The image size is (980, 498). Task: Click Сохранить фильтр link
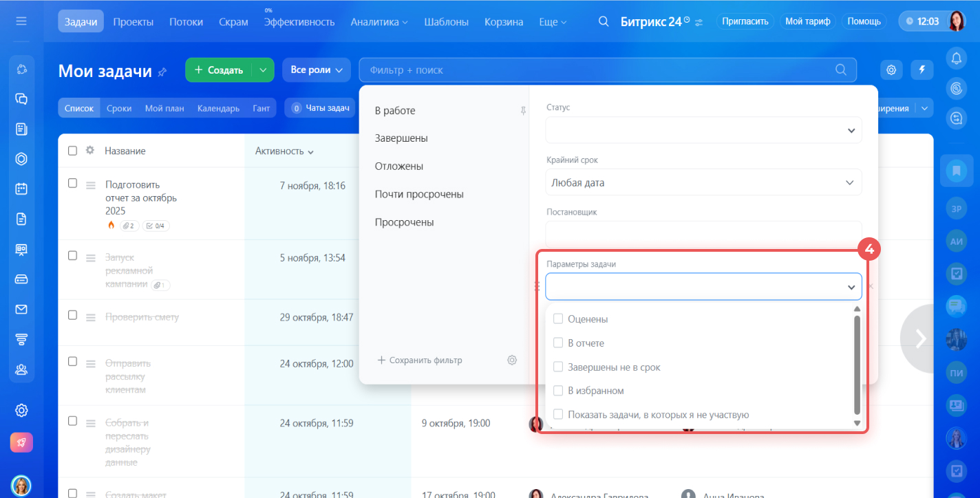[x=420, y=360]
